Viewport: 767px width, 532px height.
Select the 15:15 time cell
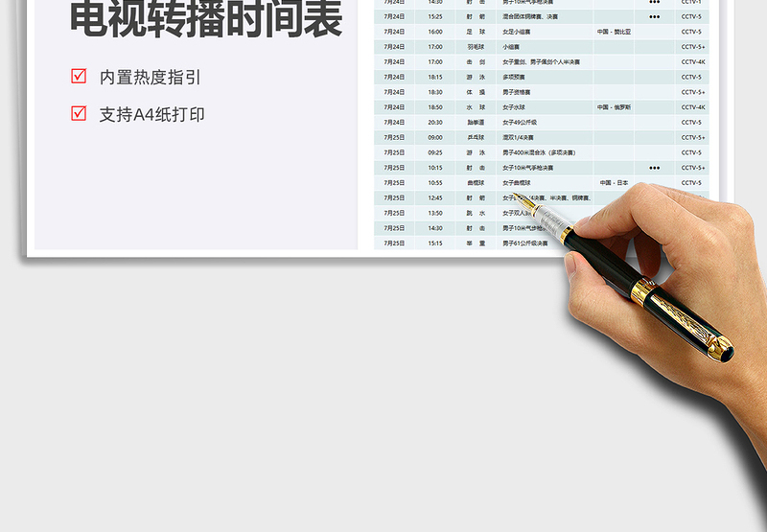point(435,243)
